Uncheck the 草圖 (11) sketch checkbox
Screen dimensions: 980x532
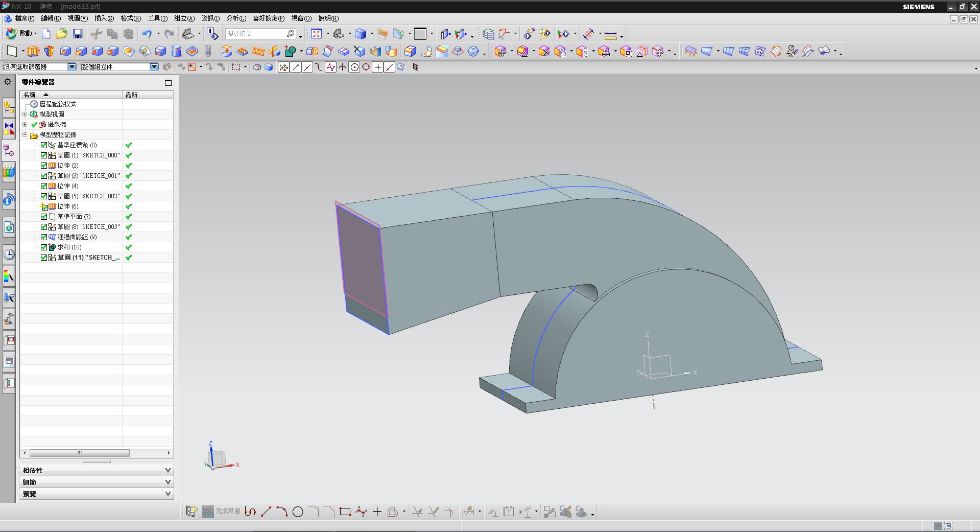click(44, 258)
